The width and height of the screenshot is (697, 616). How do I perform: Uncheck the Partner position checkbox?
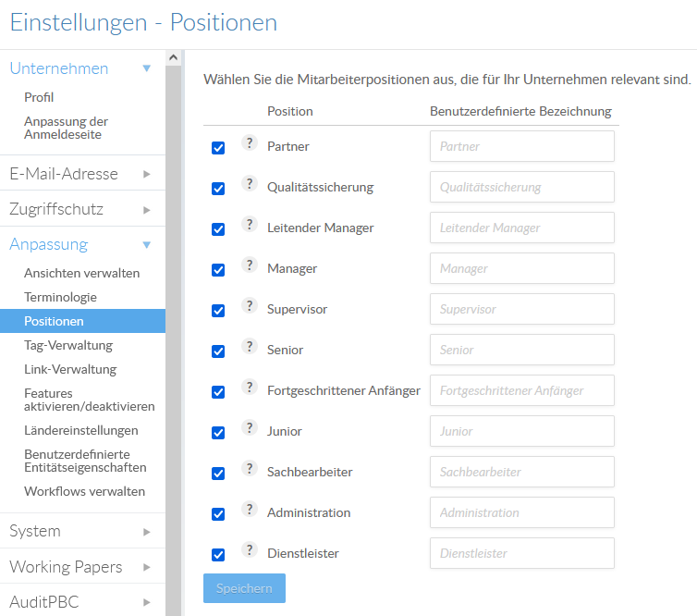tap(218, 148)
